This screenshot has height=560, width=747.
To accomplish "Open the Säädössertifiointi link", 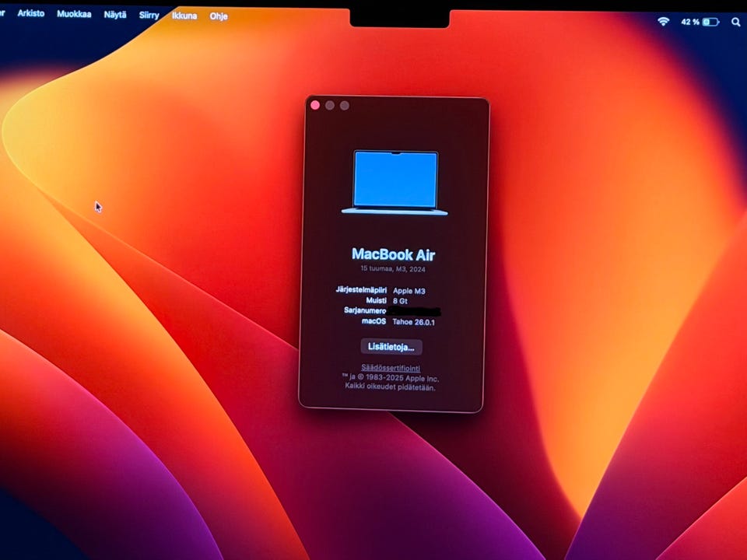I will 391,368.
